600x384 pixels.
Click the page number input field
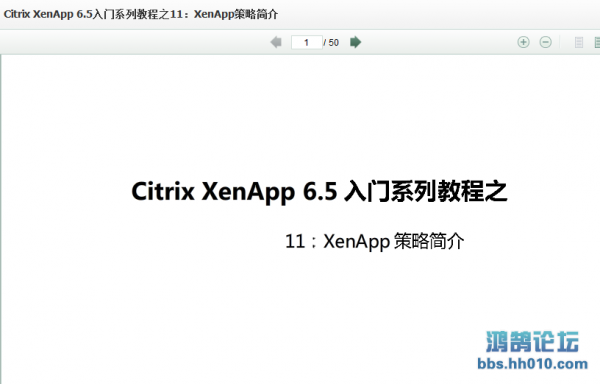pos(307,42)
